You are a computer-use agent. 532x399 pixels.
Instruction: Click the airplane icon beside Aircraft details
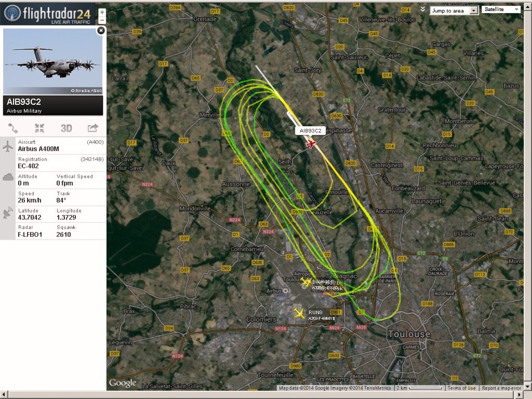tap(7, 146)
